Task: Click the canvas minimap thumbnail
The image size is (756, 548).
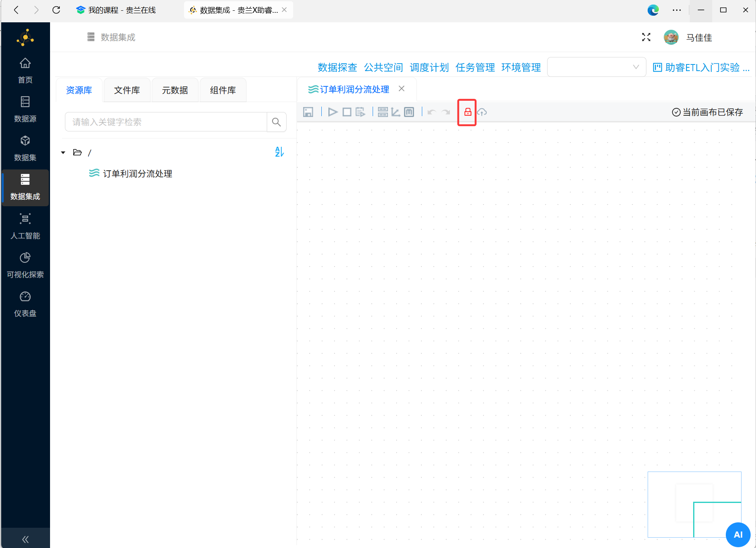Action: pyautogui.click(x=694, y=504)
